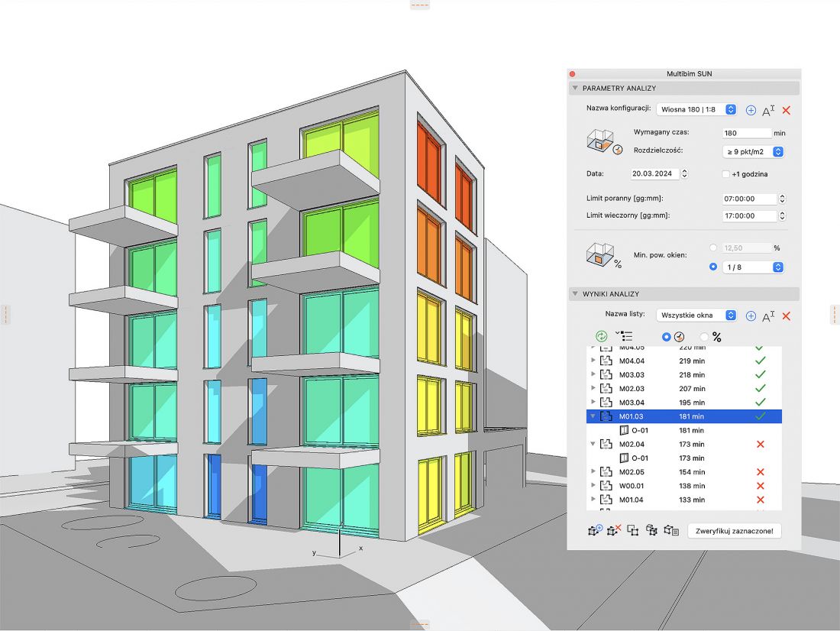
Task: Click the Wymagany czas input field
Action: tap(747, 133)
